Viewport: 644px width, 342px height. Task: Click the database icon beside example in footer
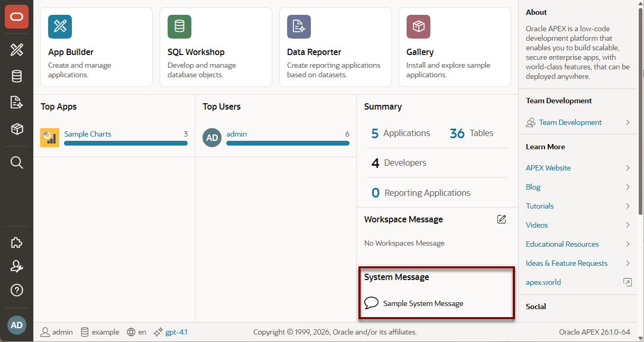pos(85,332)
